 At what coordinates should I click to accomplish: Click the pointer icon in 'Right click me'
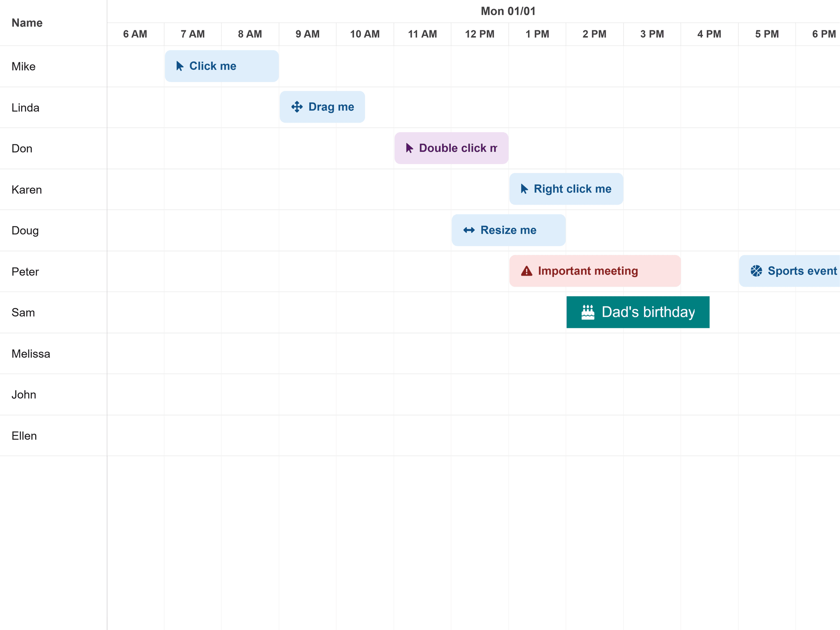[524, 189]
